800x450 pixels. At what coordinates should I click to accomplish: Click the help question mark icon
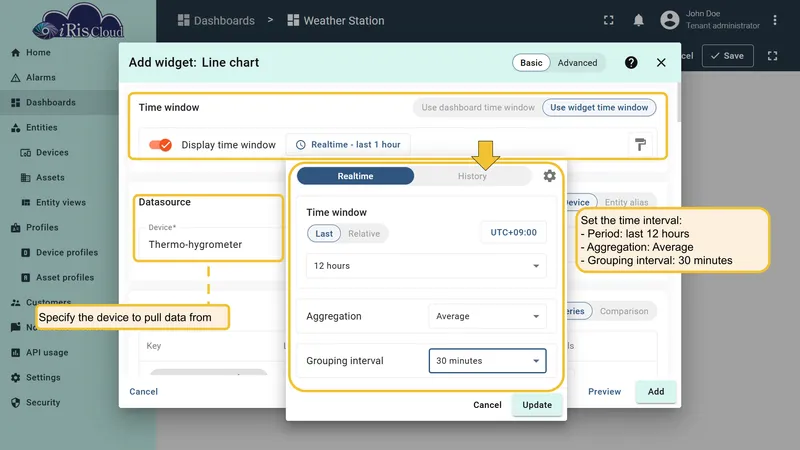click(x=631, y=62)
